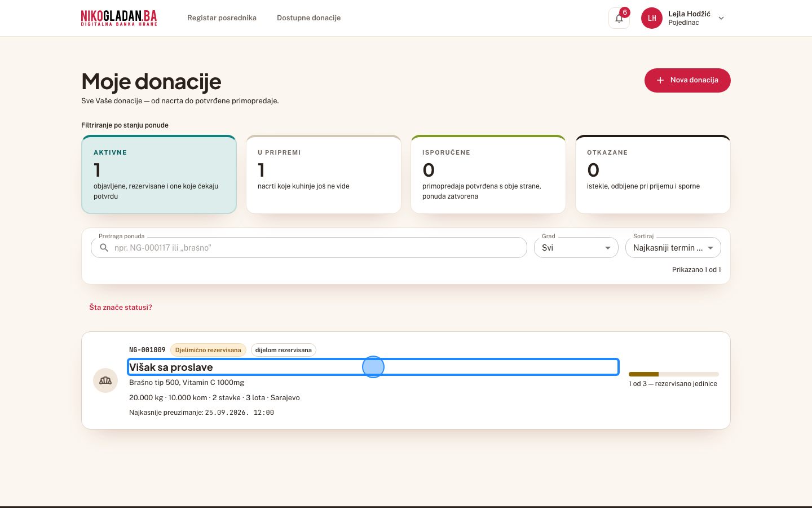Click the NG-001009 donation code
This screenshot has height=508, width=812.
(147, 350)
